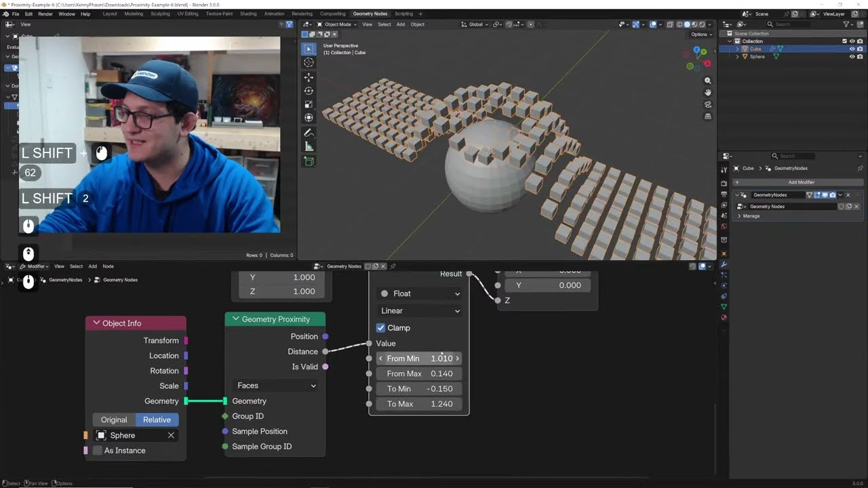This screenshot has width=868, height=488.
Task: Click the viewport zoom magnifier gizmo
Action: coord(707,81)
